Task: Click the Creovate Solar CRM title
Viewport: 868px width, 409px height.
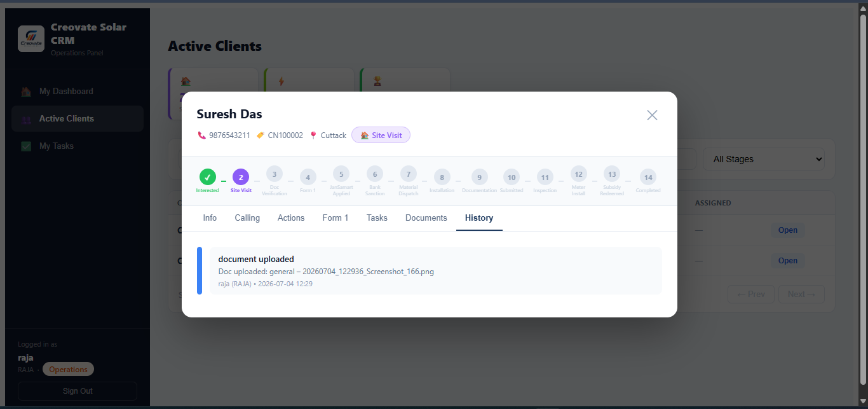Action: click(88, 34)
